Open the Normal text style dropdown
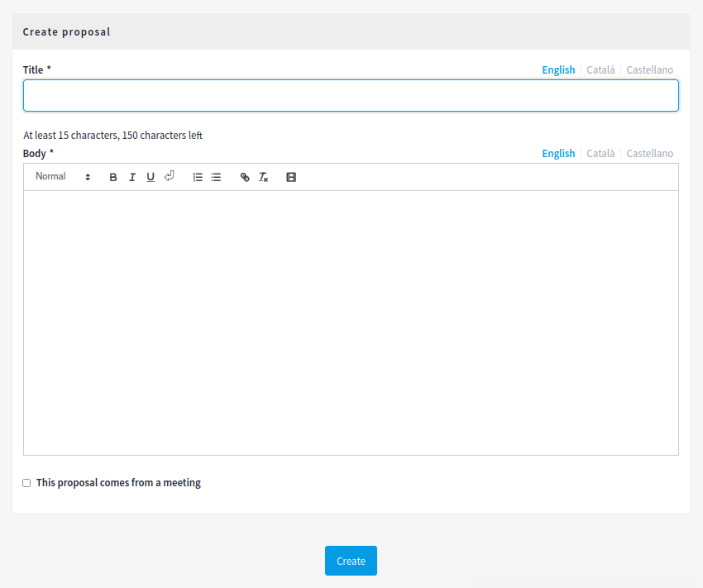Screen dimensions: 703x588 pos(63,177)
